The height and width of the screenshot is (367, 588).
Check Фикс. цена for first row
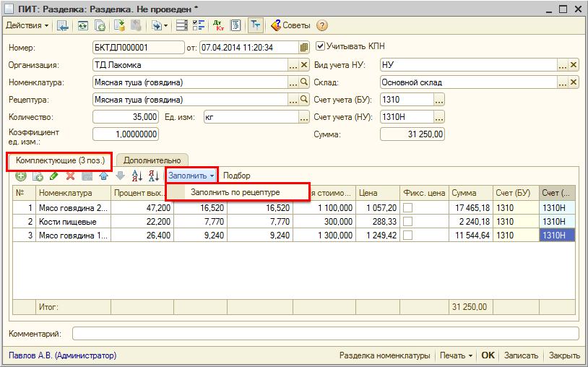point(408,208)
